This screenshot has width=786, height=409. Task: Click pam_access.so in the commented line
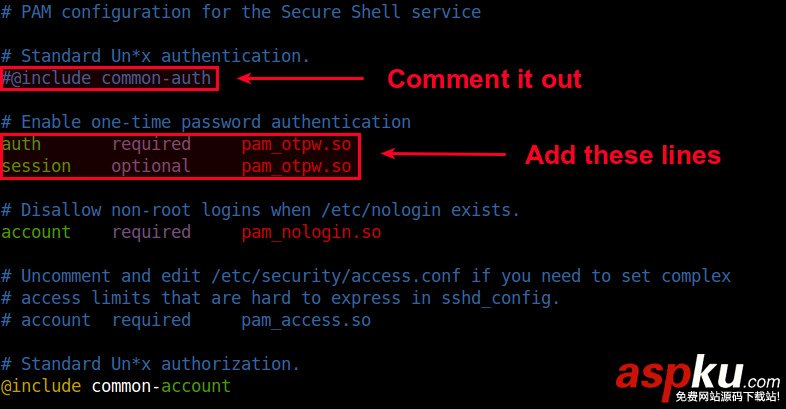[306, 320]
